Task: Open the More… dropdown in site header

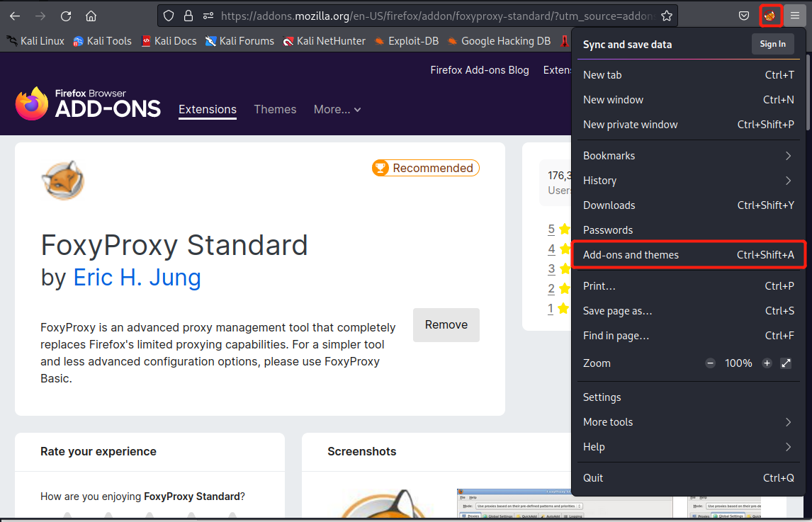Action: (337, 109)
